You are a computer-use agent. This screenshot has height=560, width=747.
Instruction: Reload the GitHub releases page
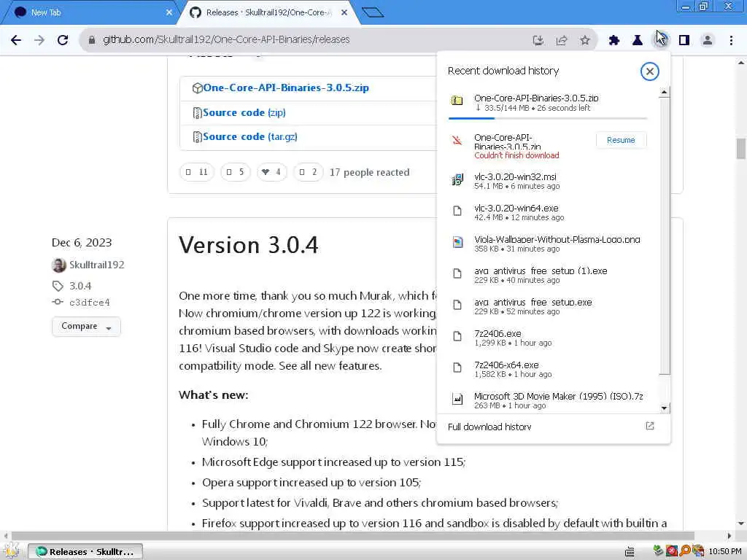63,40
